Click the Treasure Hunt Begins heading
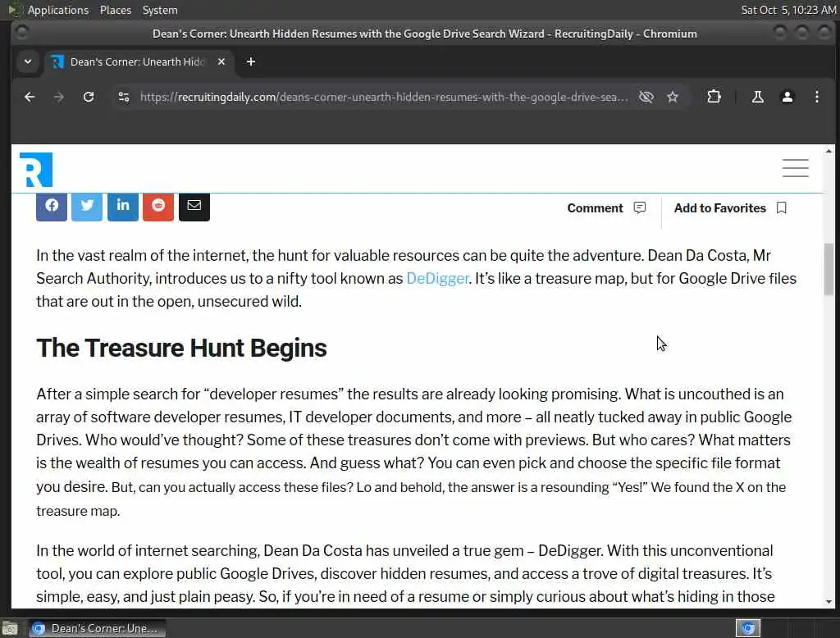 (181, 349)
